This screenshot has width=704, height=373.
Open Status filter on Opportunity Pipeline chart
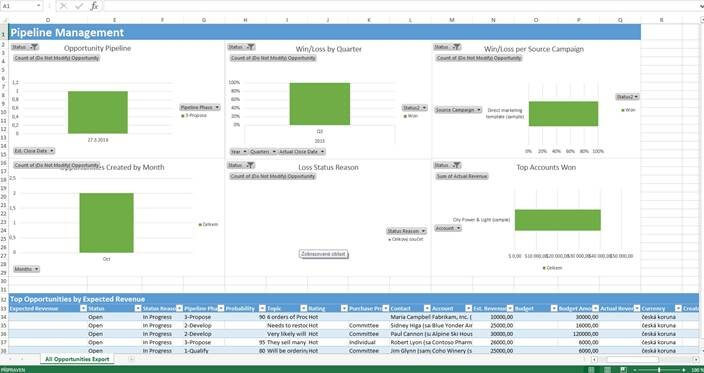tap(25, 47)
